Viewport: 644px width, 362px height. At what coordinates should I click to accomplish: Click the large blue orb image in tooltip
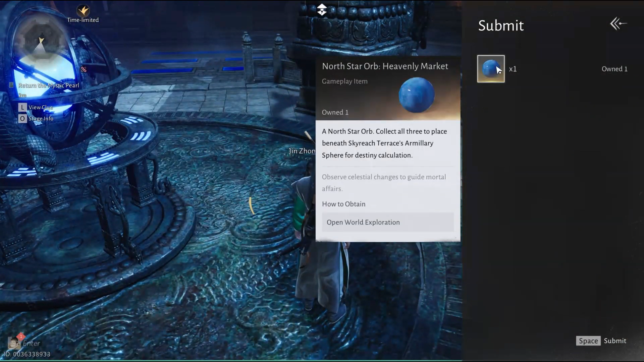pyautogui.click(x=416, y=95)
